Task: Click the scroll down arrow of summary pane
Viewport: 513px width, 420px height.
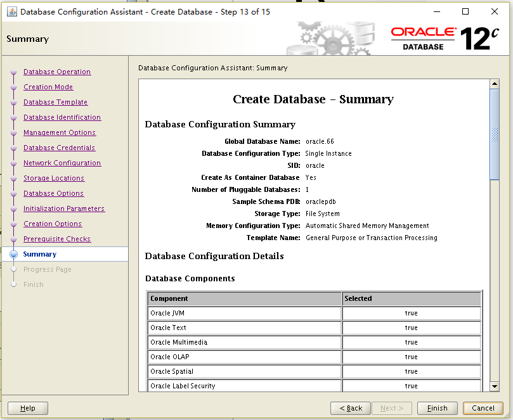Action: pos(495,386)
